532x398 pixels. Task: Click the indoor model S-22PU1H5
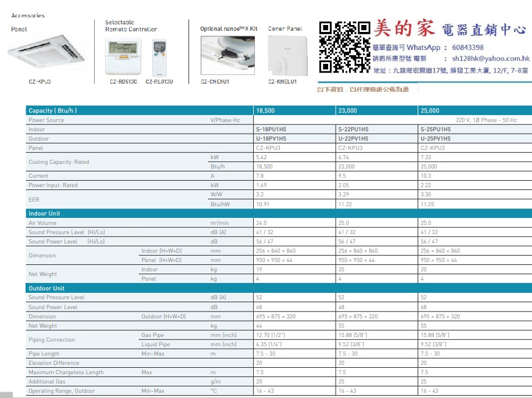point(353,129)
